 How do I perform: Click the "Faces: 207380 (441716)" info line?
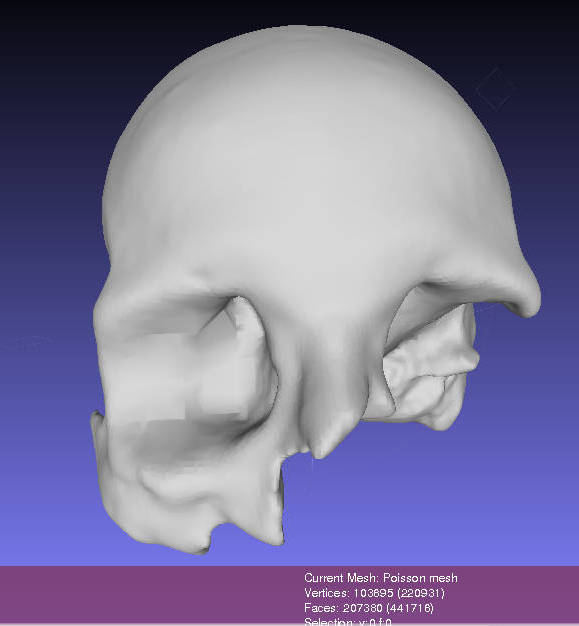tap(369, 608)
